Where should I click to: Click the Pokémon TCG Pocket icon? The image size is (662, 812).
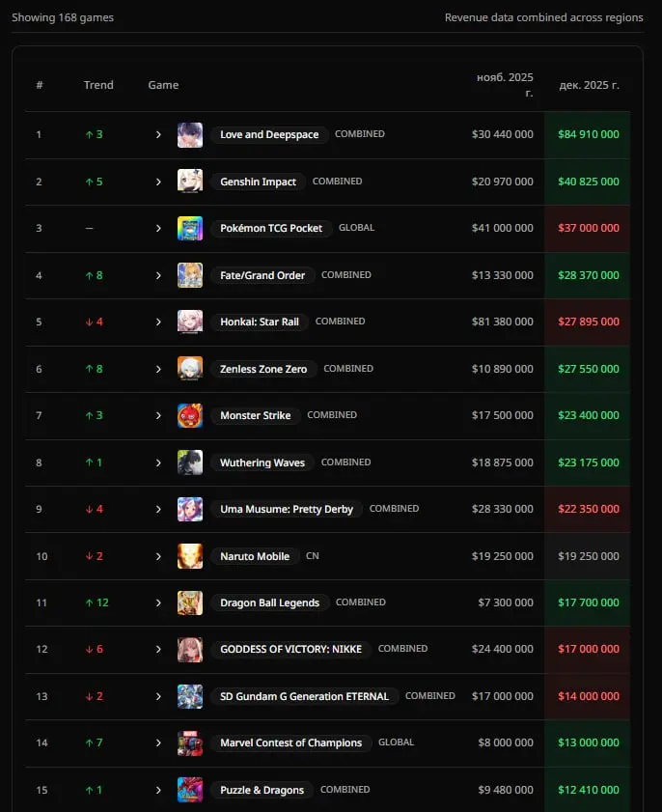coord(190,228)
